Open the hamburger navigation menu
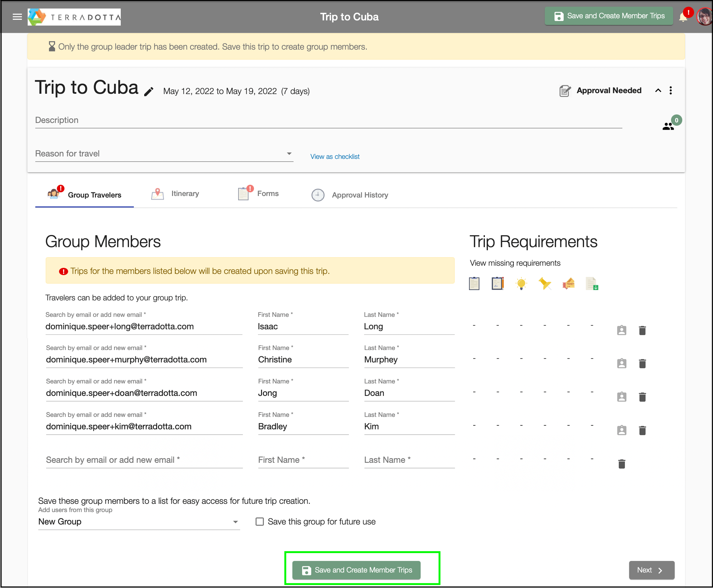The image size is (713, 588). point(17,17)
